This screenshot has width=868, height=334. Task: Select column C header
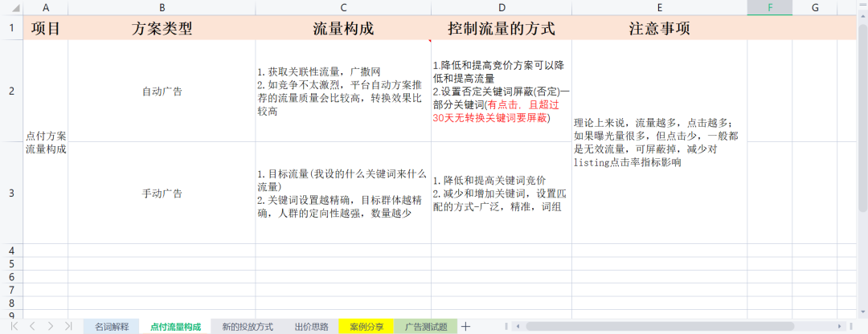[x=343, y=7]
